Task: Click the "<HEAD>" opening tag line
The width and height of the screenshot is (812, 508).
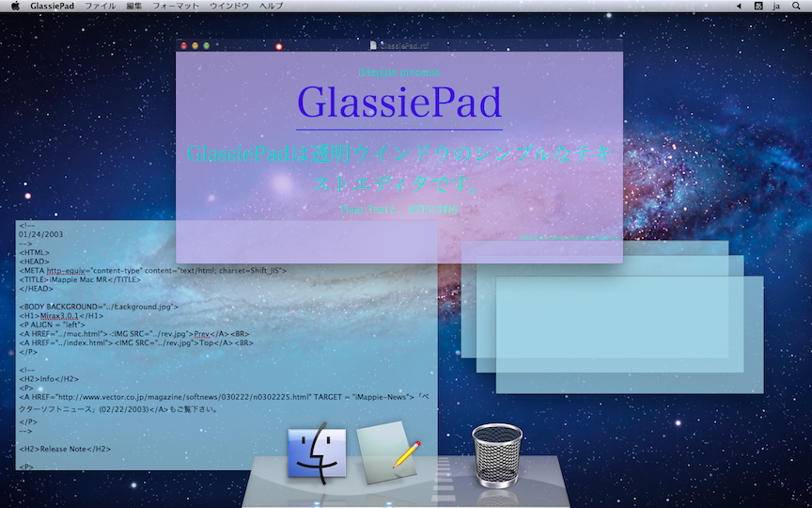Action: click(x=34, y=262)
